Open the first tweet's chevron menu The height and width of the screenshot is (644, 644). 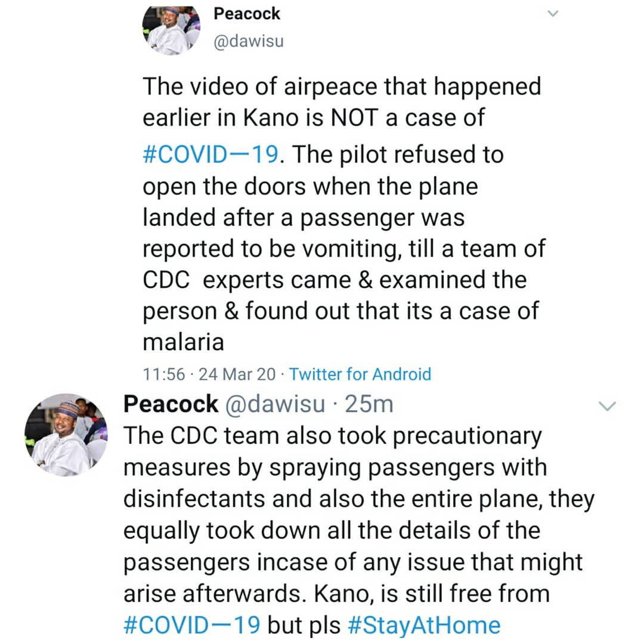click(x=553, y=14)
